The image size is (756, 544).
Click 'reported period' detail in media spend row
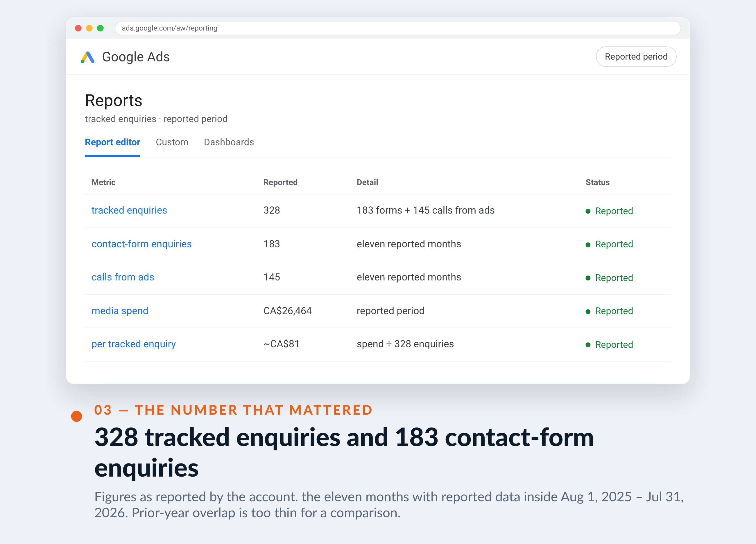click(x=391, y=311)
